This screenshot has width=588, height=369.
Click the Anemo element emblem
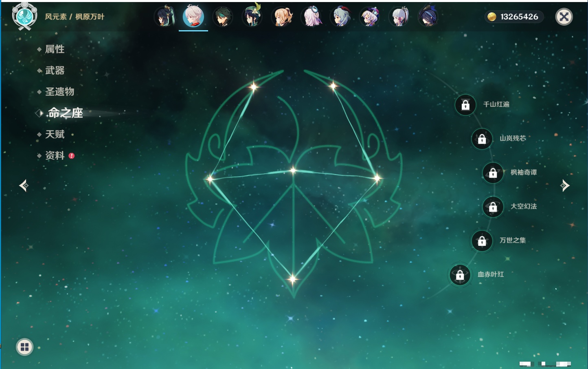[25, 16]
